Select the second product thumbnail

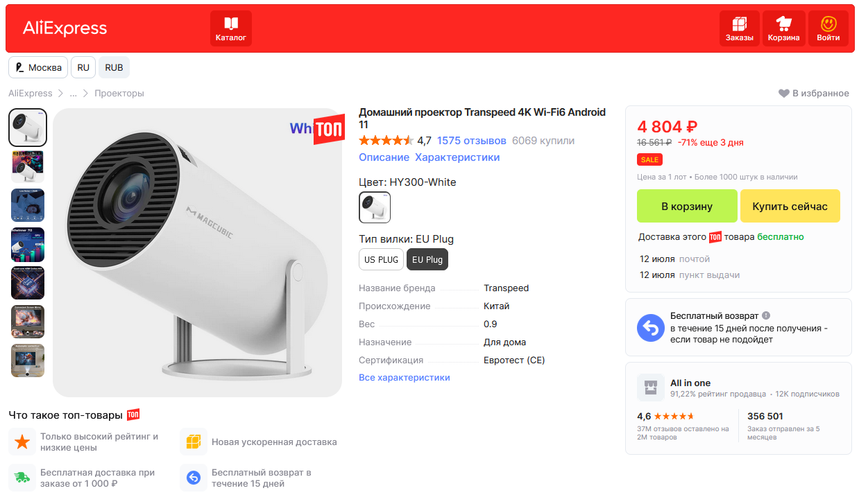[x=28, y=166]
